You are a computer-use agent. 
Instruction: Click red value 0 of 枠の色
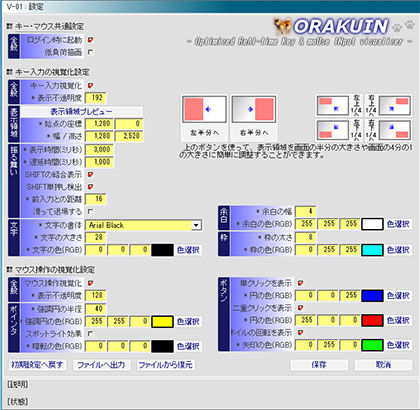tap(306, 250)
